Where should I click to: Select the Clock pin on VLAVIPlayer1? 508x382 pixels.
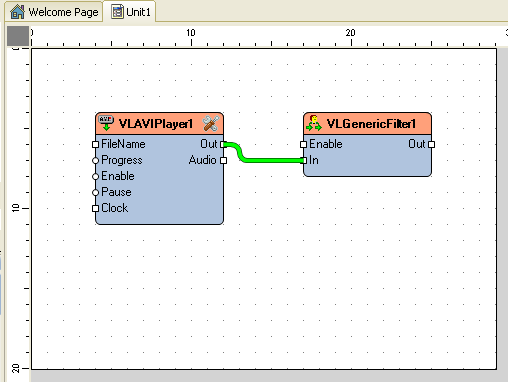96,208
